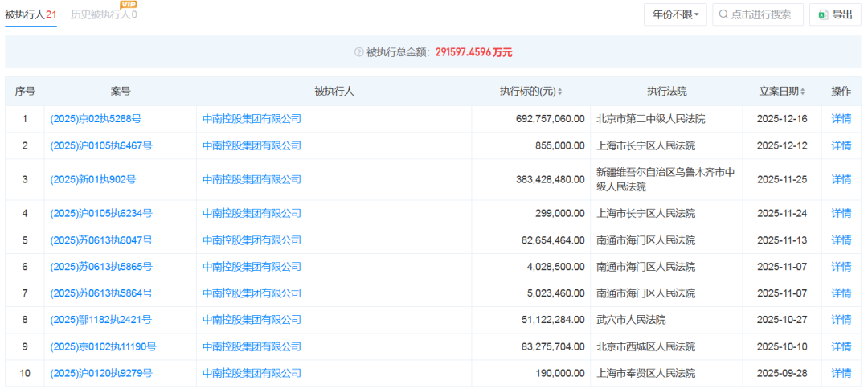Click court 新疆维吾尔自治区乌鲁木齐市中级人民法院
This screenshot has height=389, width=868.
(x=665, y=179)
